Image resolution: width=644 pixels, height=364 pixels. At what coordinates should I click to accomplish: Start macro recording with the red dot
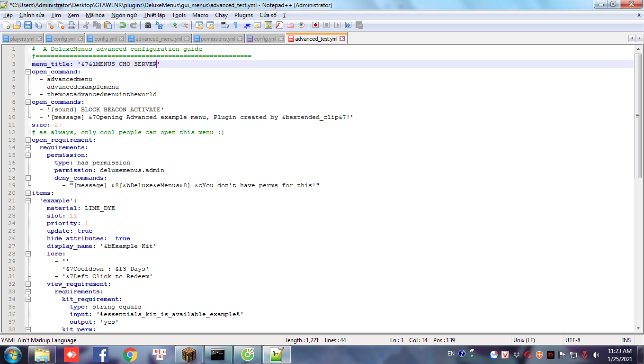tap(315, 25)
